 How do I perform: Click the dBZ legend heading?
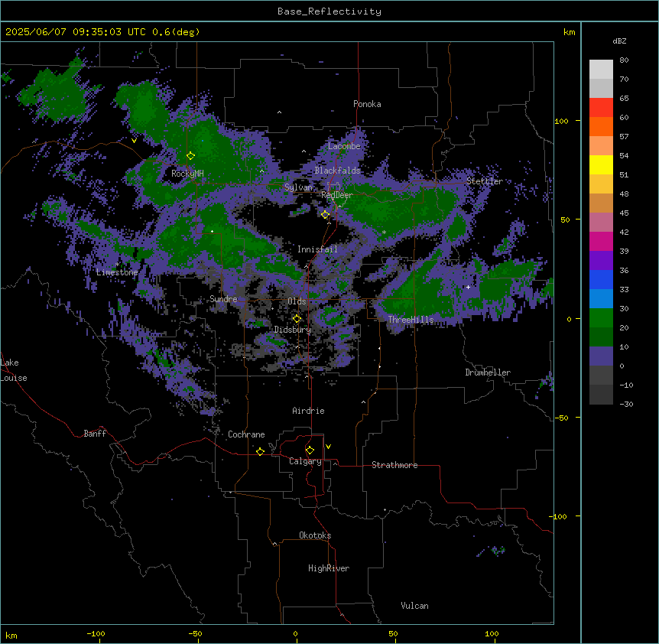(x=619, y=41)
